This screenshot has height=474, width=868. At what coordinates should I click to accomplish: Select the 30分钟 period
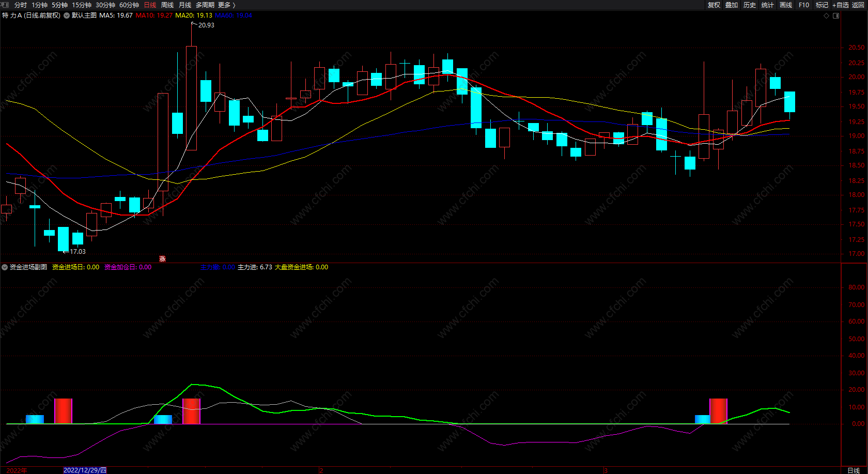(x=105, y=5)
